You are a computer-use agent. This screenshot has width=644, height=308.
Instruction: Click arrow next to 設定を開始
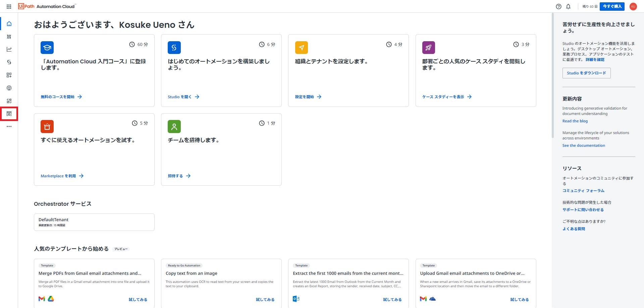point(319,97)
